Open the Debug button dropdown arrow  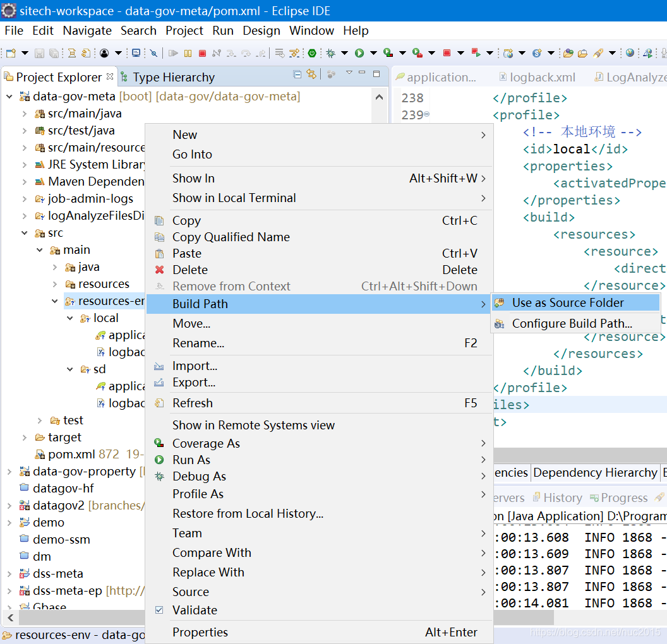tap(345, 53)
